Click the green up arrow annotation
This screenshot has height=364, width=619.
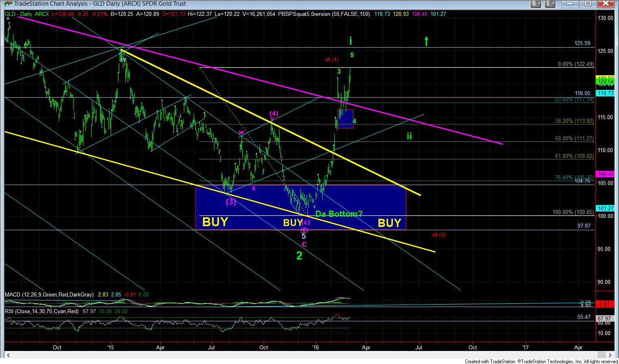coord(426,41)
